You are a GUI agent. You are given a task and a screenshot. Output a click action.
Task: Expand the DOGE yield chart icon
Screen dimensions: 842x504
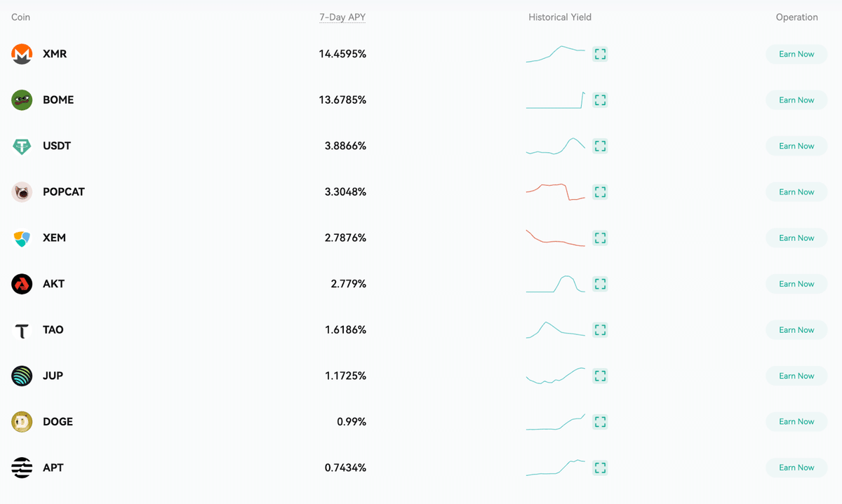pos(600,421)
